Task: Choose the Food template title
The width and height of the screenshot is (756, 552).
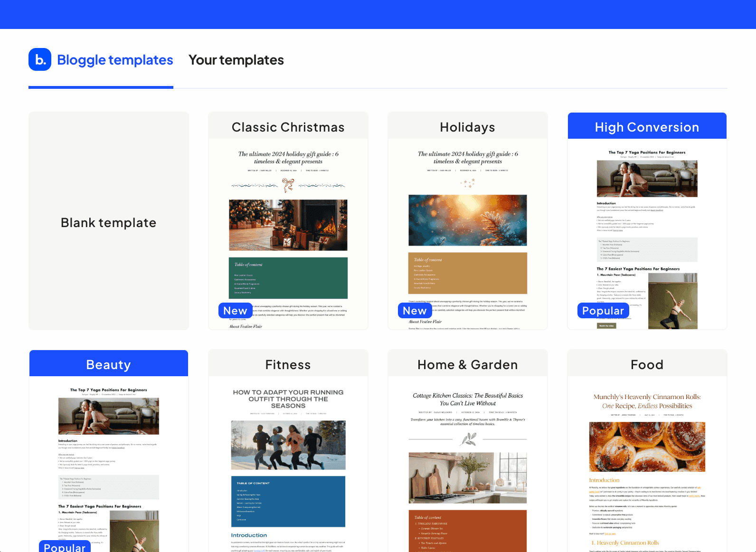Action: (647, 365)
